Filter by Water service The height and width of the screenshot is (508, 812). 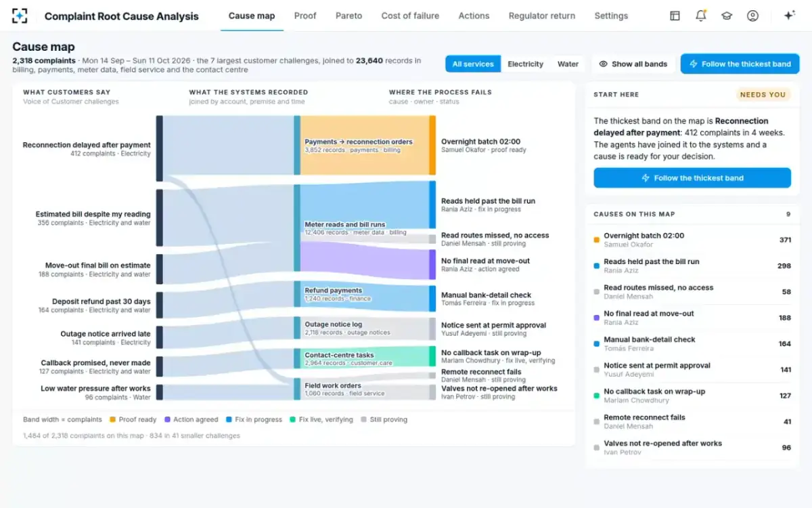click(568, 64)
